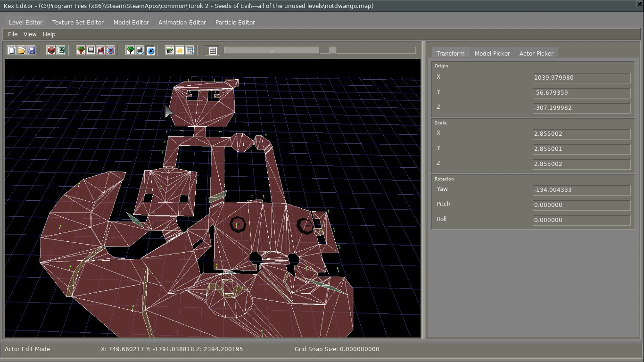Toggle the white grid icon in toolbar
Image resolution: width=644 pixels, height=362 pixels.
pos(213,50)
